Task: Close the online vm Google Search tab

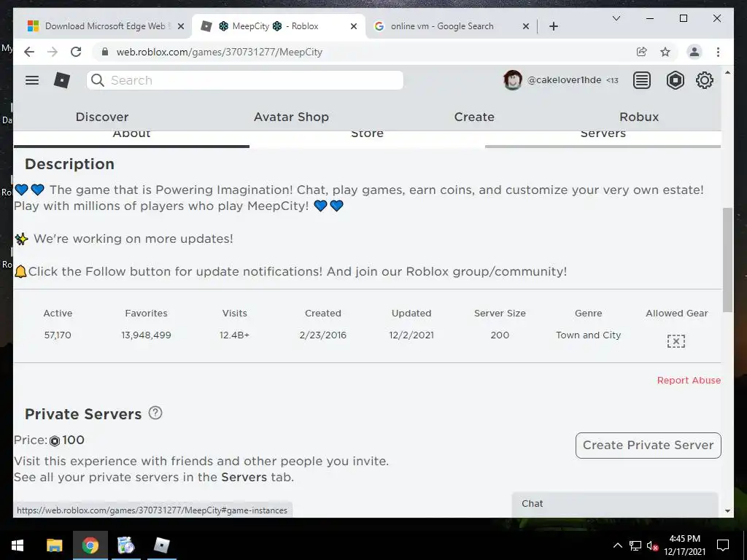Action: coord(525,26)
